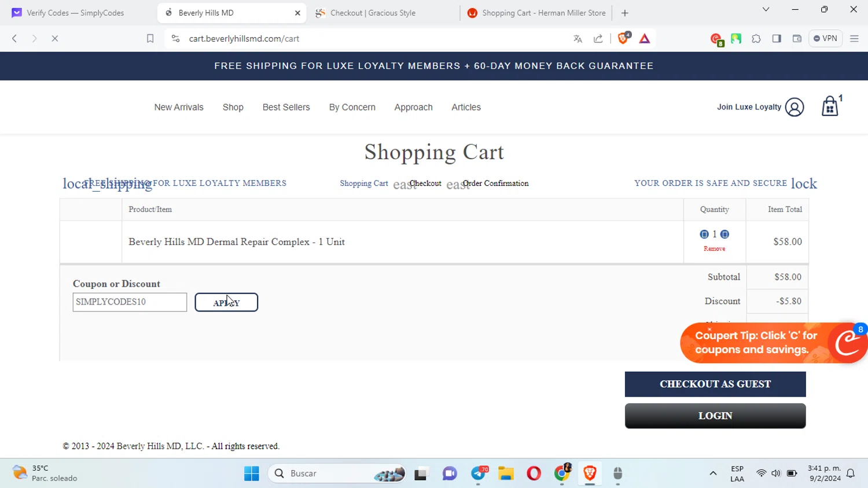Apply the coupon code
This screenshot has width=868, height=488.
pos(226,302)
